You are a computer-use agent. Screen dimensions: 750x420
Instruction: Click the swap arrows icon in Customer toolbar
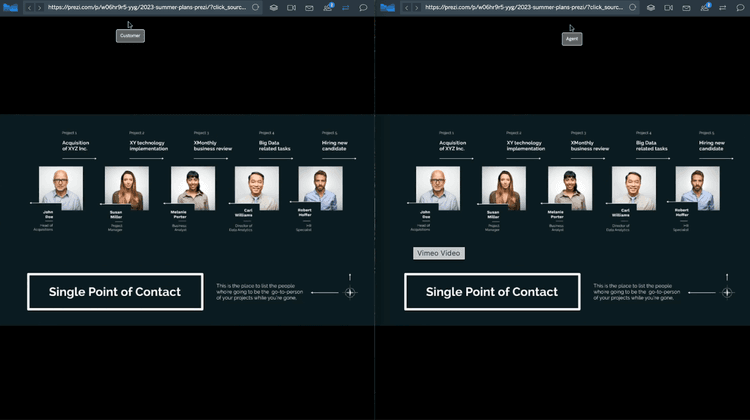(x=346, y=7)
